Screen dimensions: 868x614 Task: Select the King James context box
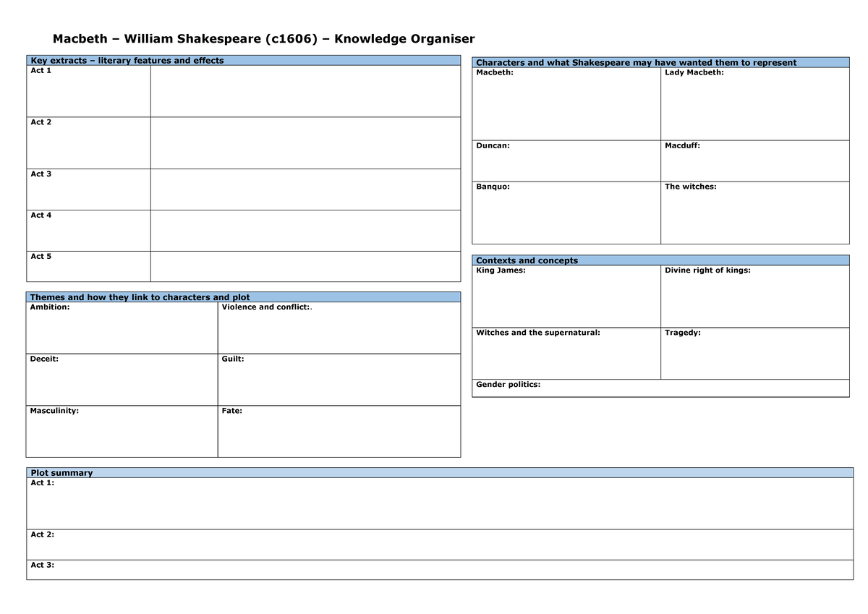(566, 297)
